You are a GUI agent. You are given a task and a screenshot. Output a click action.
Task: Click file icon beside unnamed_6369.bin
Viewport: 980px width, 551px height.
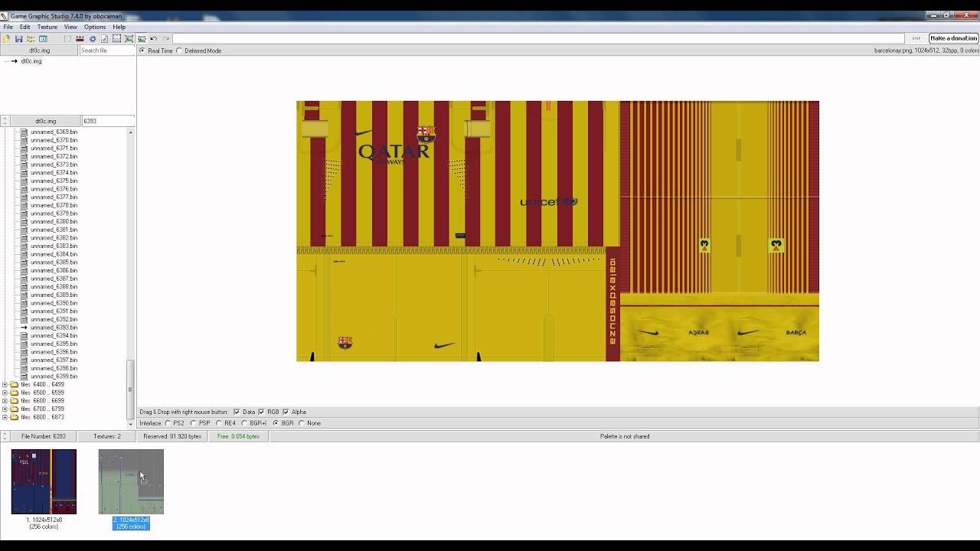pyautogui.click(x=24, y=132)
